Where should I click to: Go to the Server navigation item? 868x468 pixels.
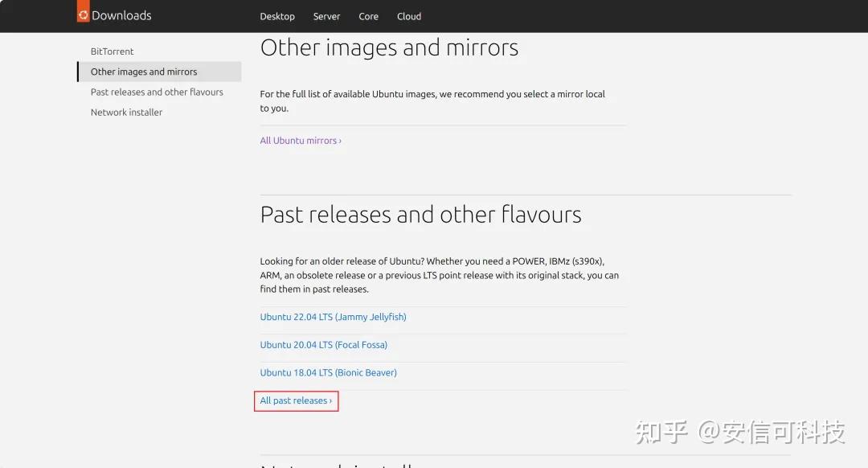click(326, 17)
